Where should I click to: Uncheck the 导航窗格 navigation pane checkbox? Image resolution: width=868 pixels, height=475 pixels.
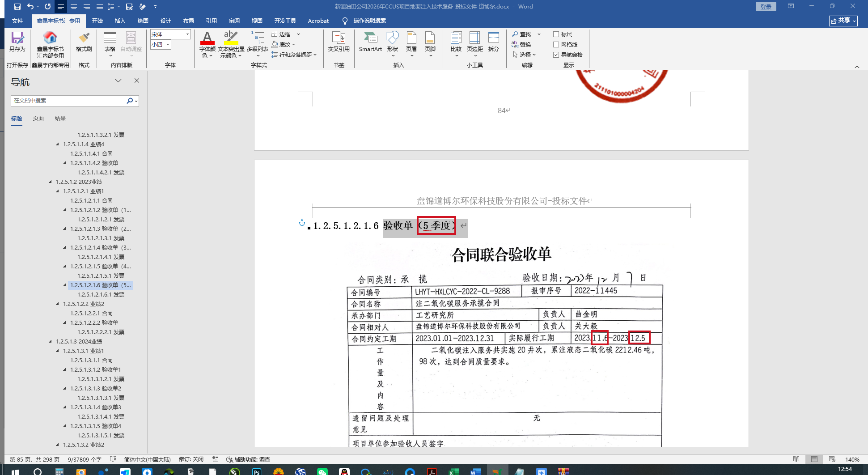(x=556, y=55)
